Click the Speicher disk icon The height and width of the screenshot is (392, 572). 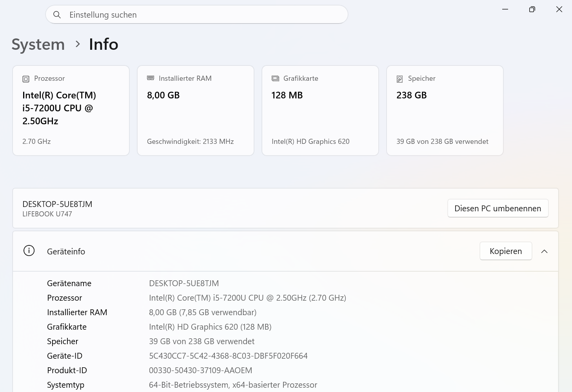(x=399, y=79)
